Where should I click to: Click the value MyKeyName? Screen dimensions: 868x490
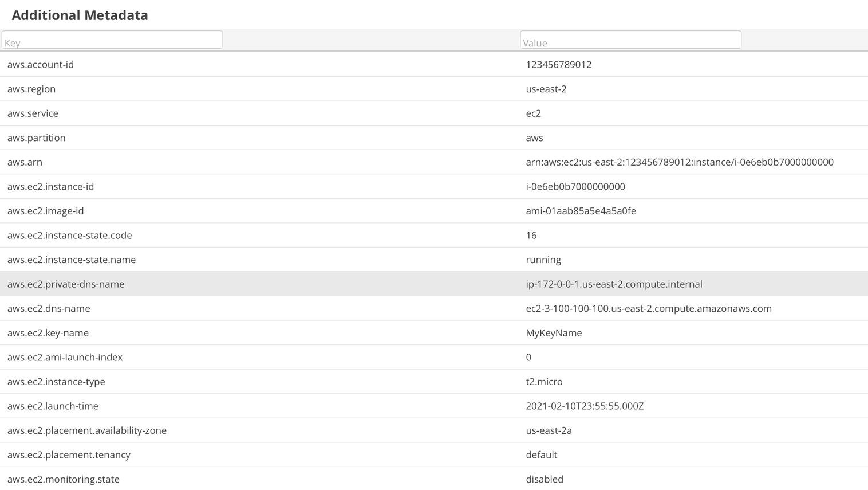pos(554,333)
